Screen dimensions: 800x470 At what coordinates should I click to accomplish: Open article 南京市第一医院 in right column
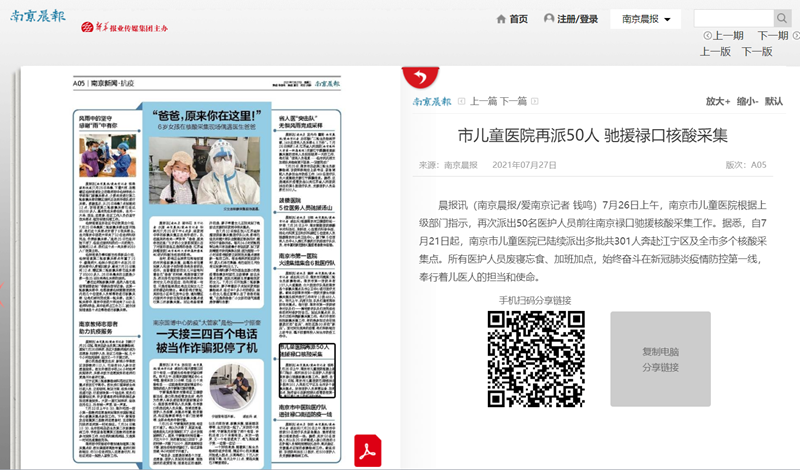[x=307, y=259]
